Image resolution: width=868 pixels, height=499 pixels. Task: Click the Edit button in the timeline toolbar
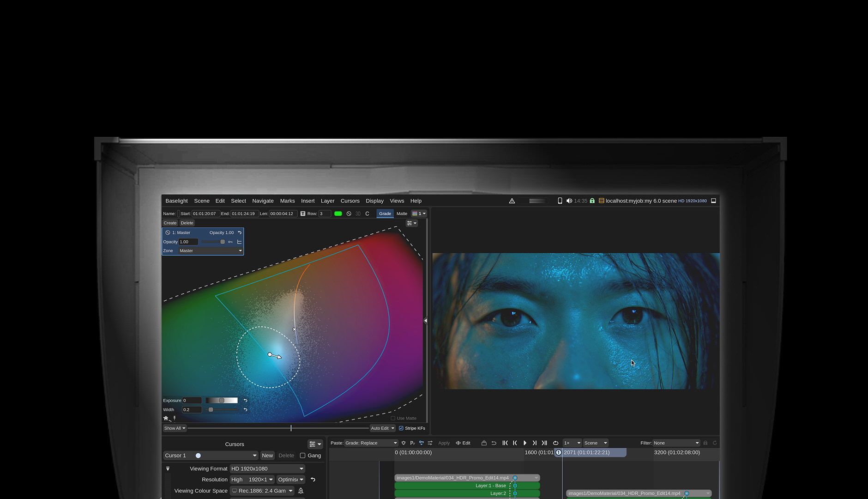463,443
